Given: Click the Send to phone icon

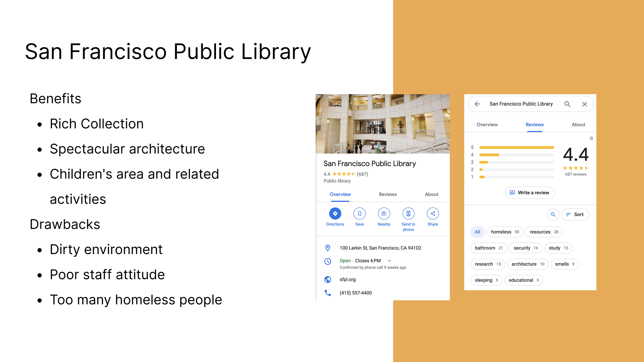Looking at the screenshot, I should (408, 214).
